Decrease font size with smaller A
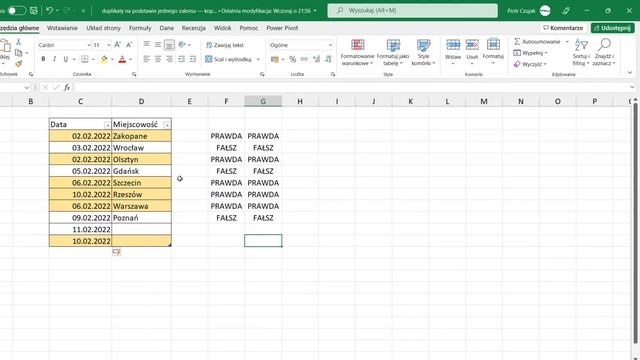 coord(129,45)
